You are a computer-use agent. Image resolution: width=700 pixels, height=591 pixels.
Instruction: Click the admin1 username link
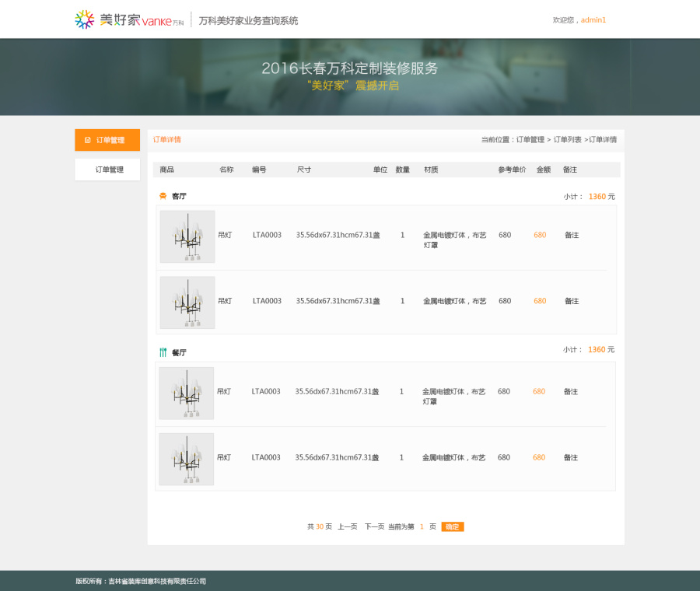[593, 19]
